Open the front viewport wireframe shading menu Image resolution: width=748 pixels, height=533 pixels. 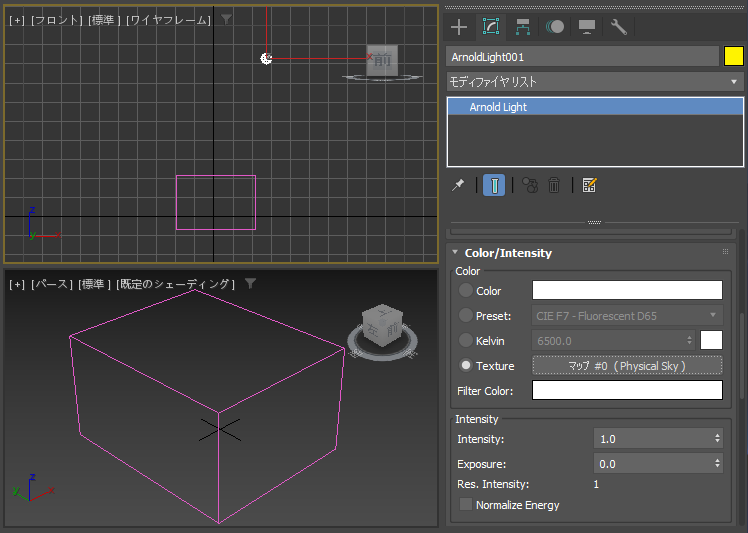(168, 20)
